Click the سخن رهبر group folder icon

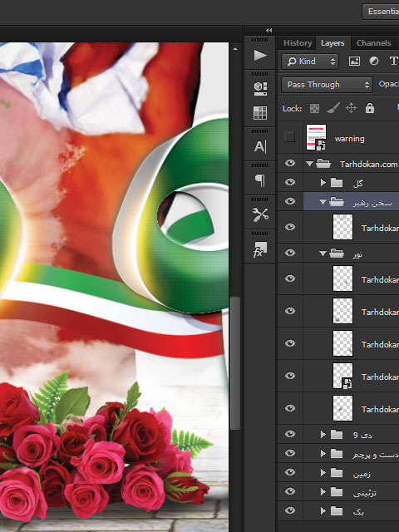[337, 202]
